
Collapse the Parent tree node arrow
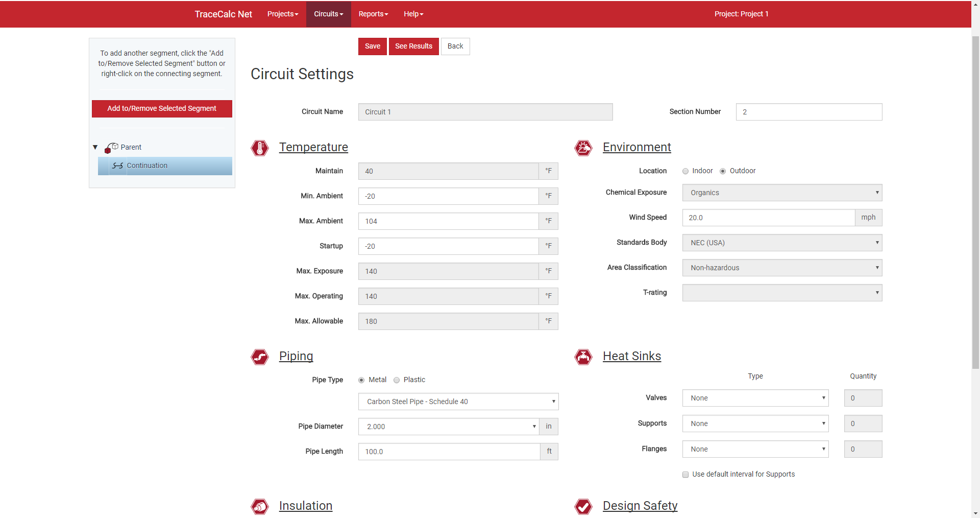click(x=95, y=148)
